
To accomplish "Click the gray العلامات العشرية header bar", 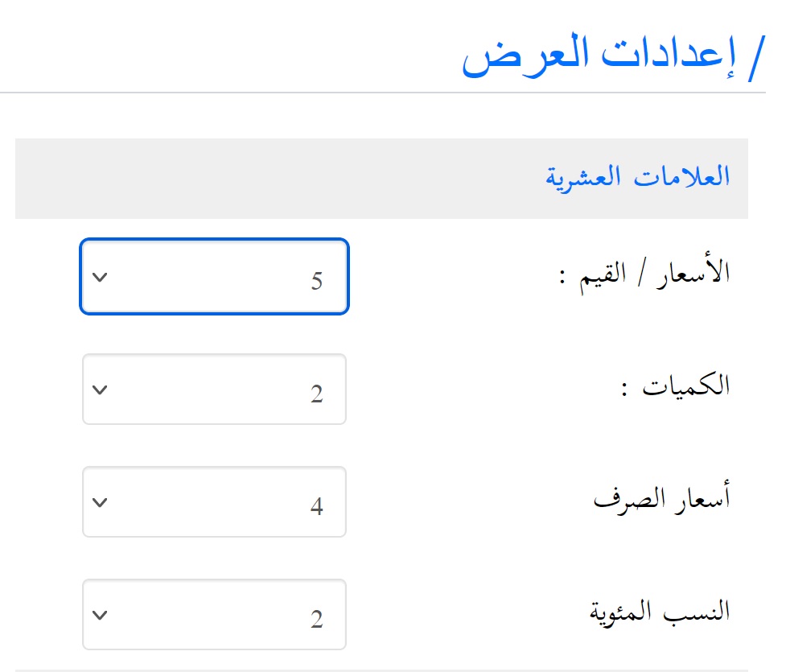I will click(386, 177).
